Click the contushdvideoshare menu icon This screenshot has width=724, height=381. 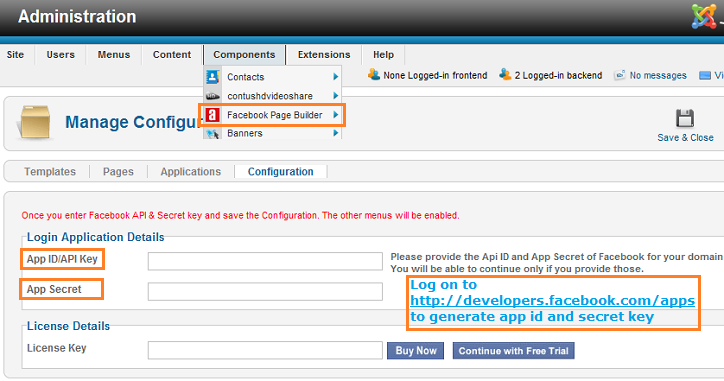[x=212, y=96]
